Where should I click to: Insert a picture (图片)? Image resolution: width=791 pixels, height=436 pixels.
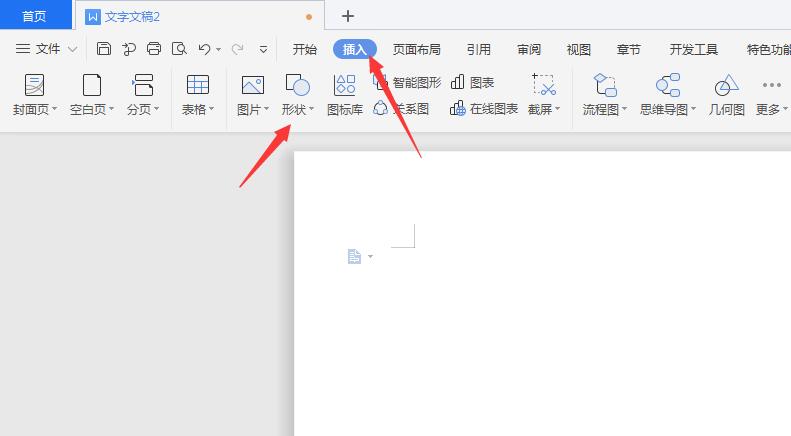[253, 94]
